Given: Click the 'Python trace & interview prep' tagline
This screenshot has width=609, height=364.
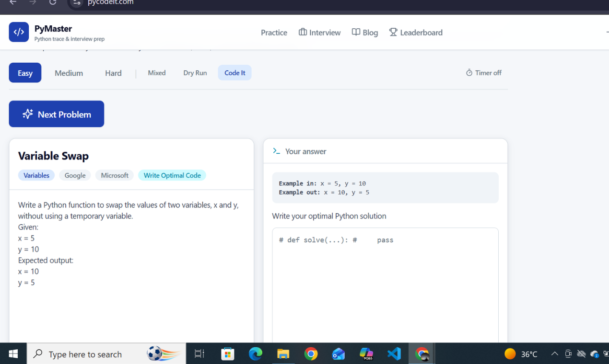Looking at the screenshot, I should coord(70,39).
